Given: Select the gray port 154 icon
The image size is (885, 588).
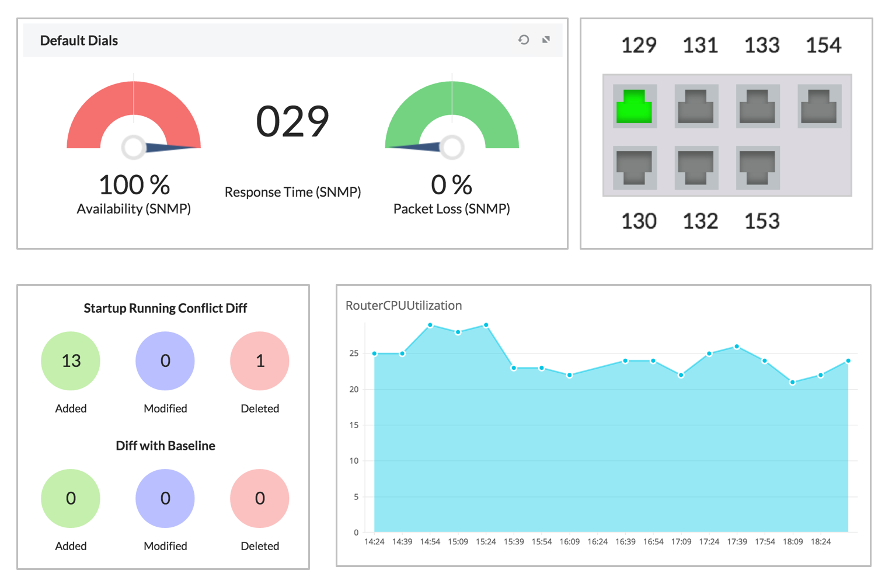Looking at the screenshot, I should pos(820,106).
